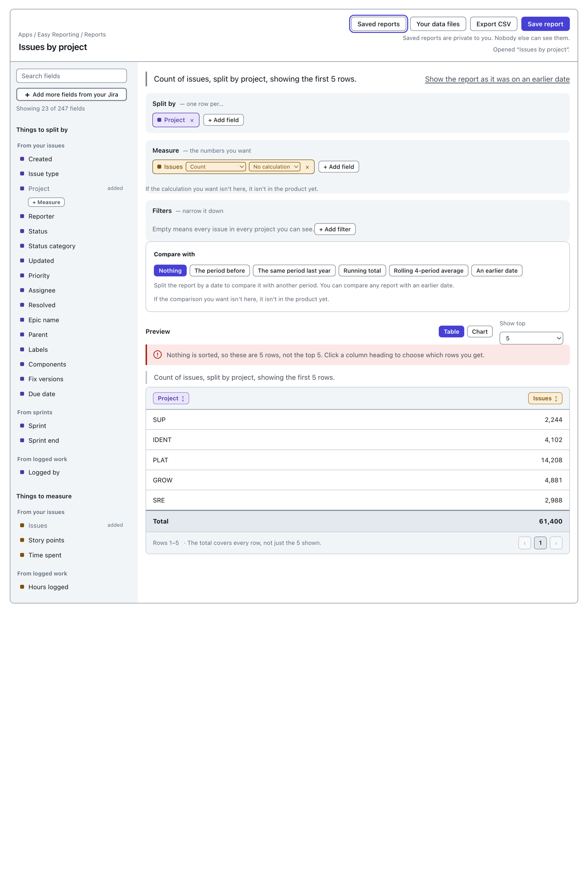Image resolution: width=588 pixels, height=882 pixels.
Task: Sort table by Issues column
Action: (x=545, y=398)
